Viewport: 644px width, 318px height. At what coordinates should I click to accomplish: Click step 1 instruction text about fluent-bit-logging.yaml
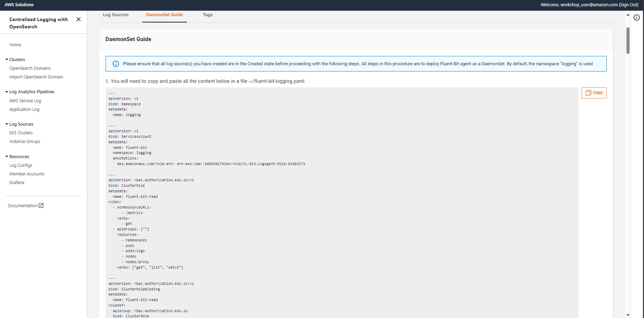pos(205,81)
